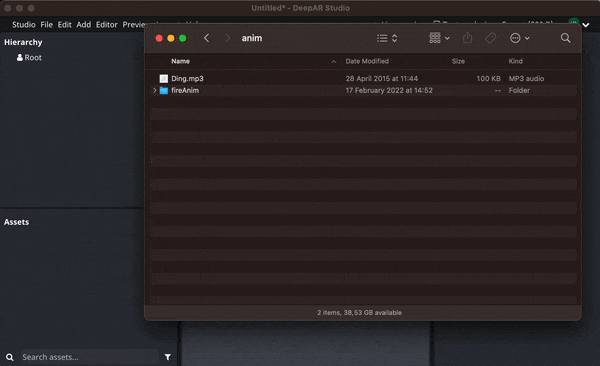Close the anim Finder window with red button

pos(159,38)
